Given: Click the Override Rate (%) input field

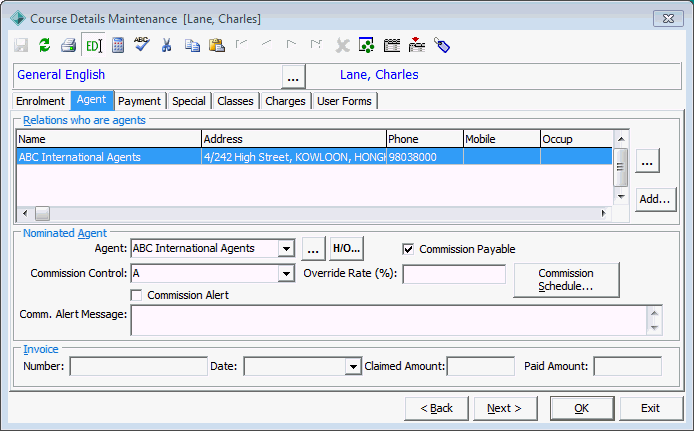Looking at the screenshot, I should 454,274.
